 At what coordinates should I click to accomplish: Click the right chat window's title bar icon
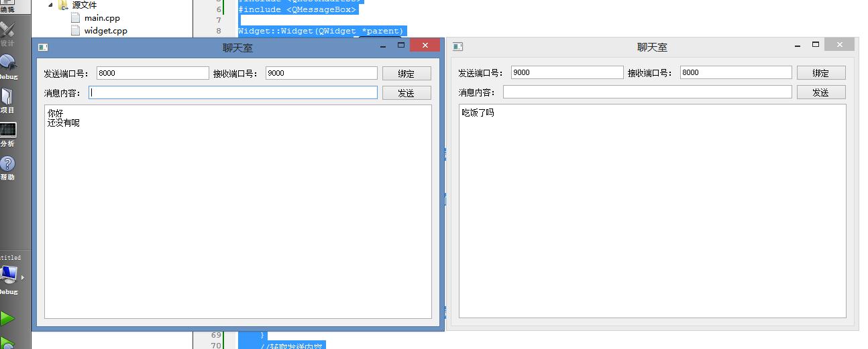(457, 47)
